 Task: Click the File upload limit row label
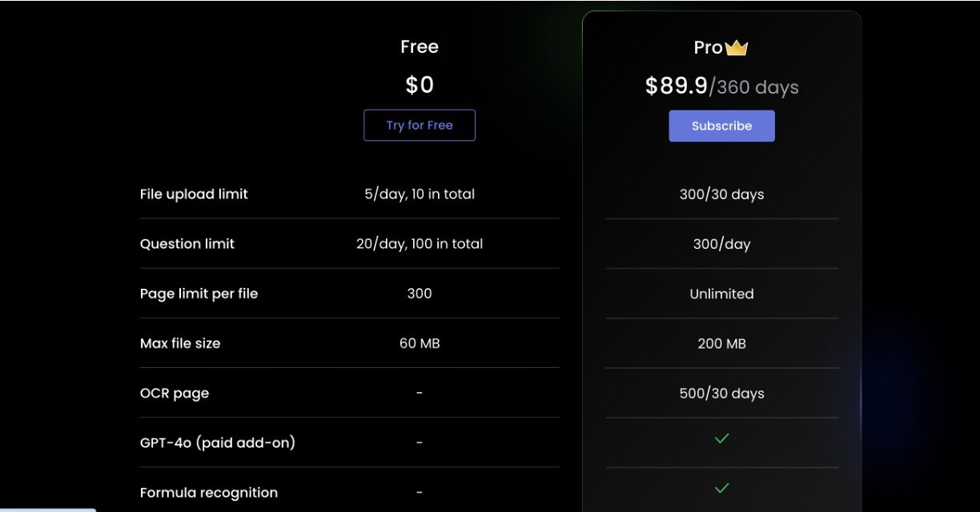point(194,194)
